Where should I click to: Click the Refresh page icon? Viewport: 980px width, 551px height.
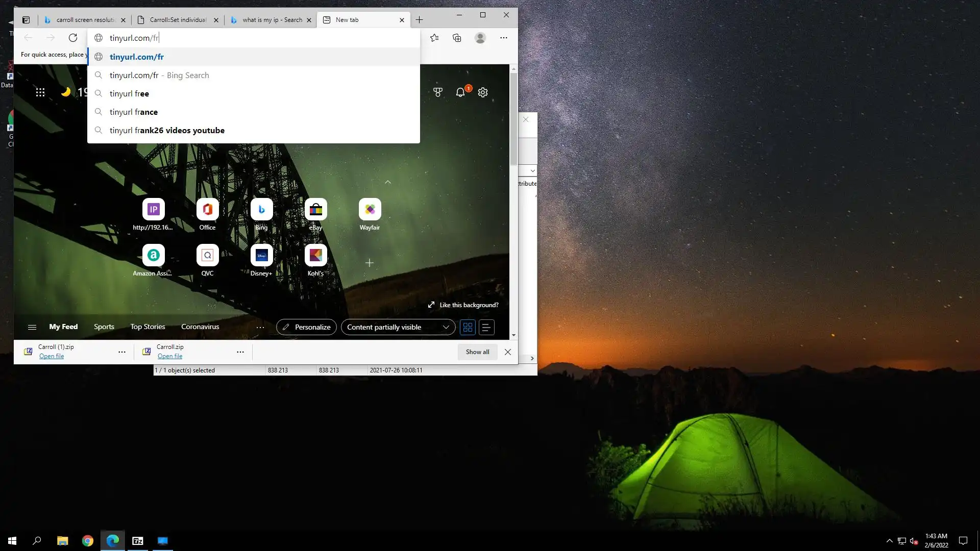(73, 38)
